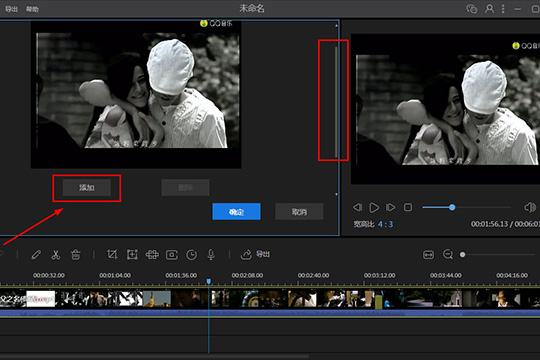Screen dimensions: 540x360
Task: Open the 帮助 menu
Action: tap(32, 9)
